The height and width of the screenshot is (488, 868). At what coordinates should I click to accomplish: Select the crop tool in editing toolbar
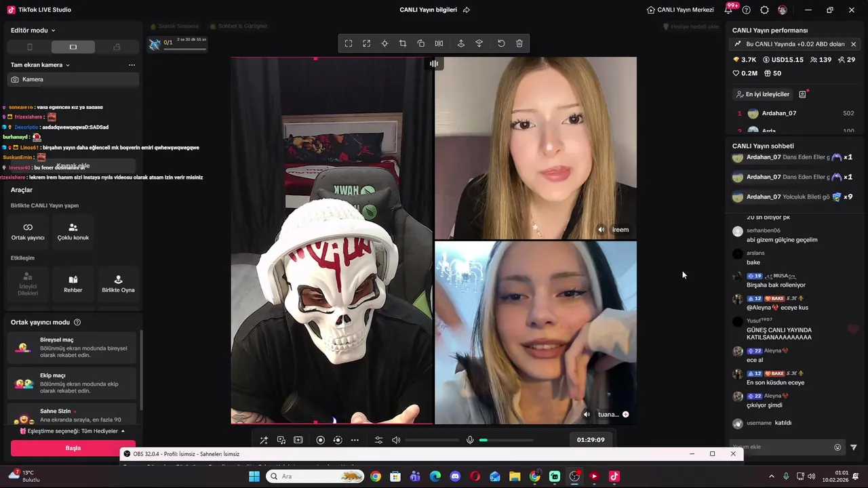(x=403, y=43)
